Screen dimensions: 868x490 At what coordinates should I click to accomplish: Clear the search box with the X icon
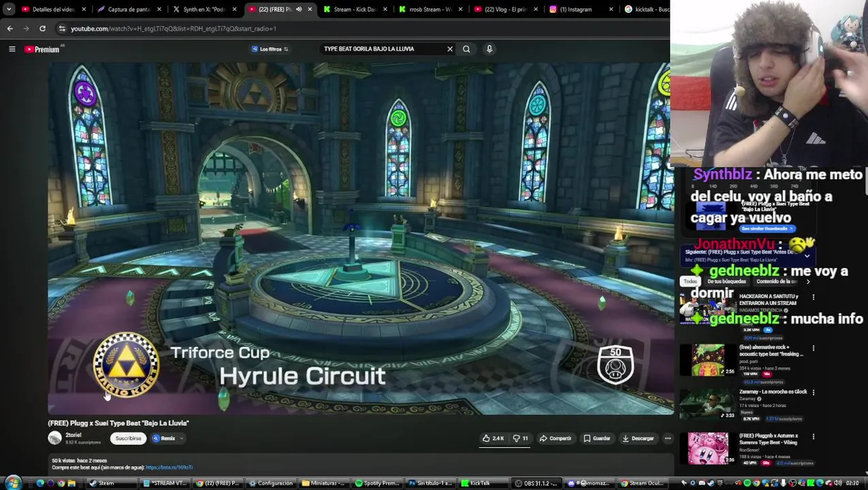point(449,49)
